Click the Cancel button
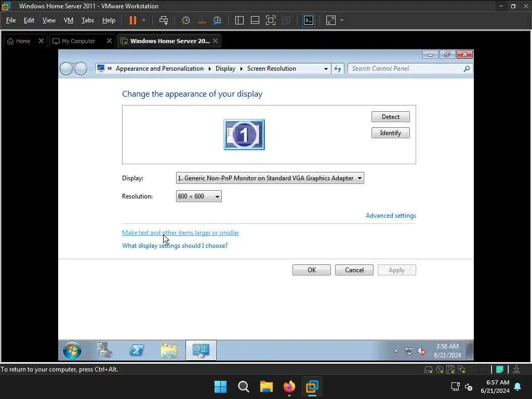This screenshot has width=532, height=399. [354, 270]
